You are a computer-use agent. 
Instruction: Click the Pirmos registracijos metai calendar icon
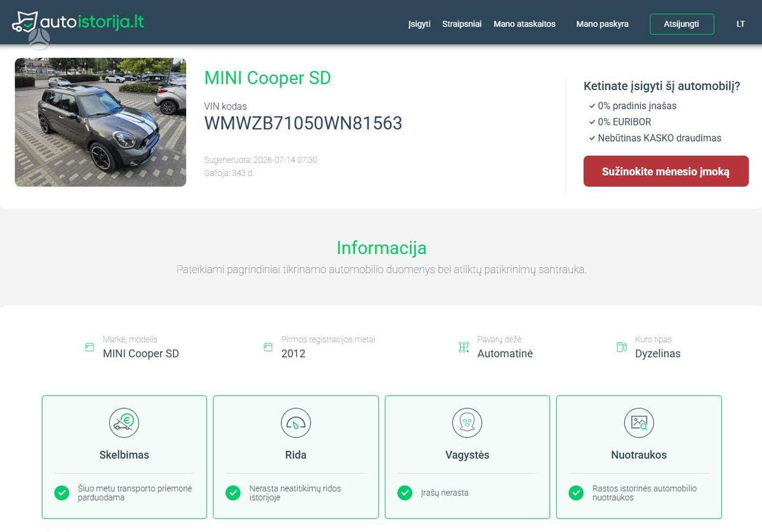pos(268,347)
